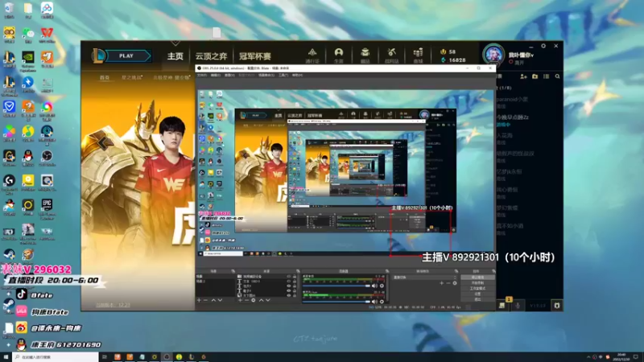Open the OBS Edit menu

215,75
